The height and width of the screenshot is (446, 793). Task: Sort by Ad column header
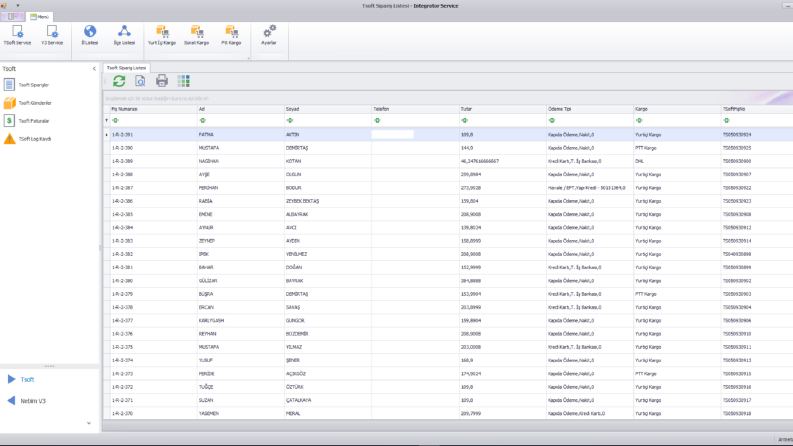pos(241,109)
